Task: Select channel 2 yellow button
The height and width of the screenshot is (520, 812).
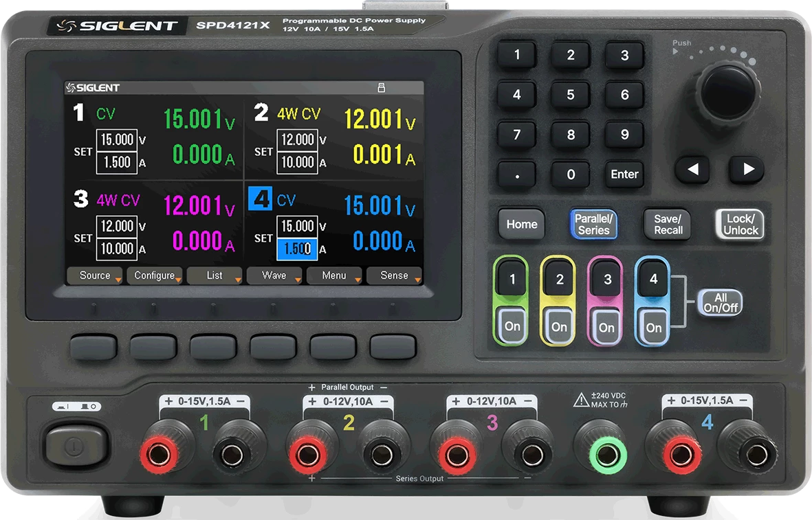Action: pos(559,279)
